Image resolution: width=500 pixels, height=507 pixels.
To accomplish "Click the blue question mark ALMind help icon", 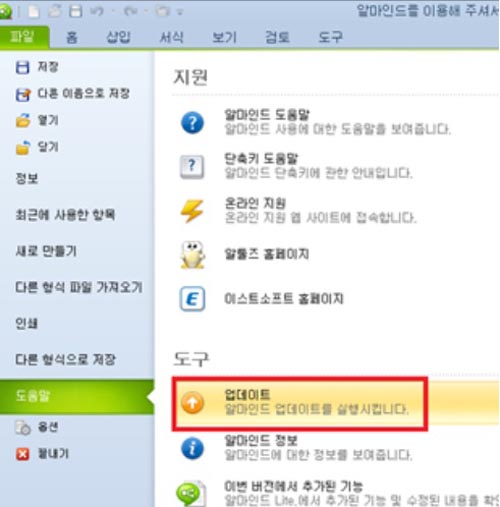I will [x=192, y=123].
